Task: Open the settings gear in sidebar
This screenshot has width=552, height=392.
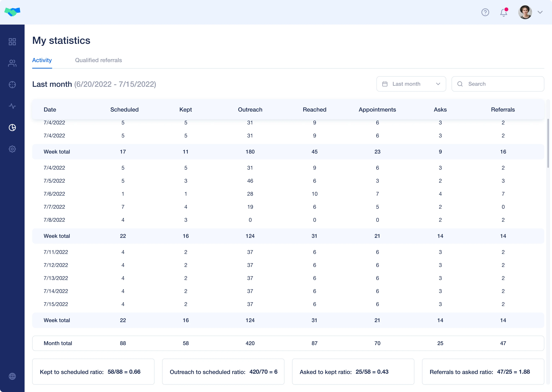Action: 12,149
